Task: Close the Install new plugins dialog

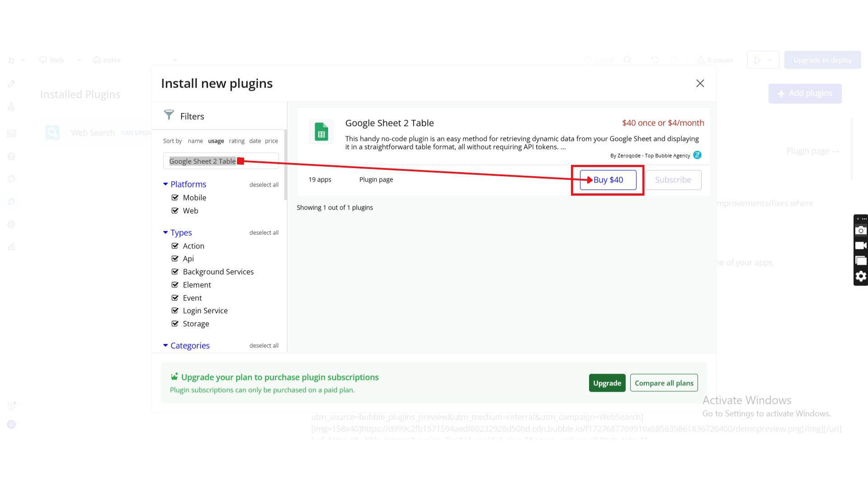Action: (700, 83)
